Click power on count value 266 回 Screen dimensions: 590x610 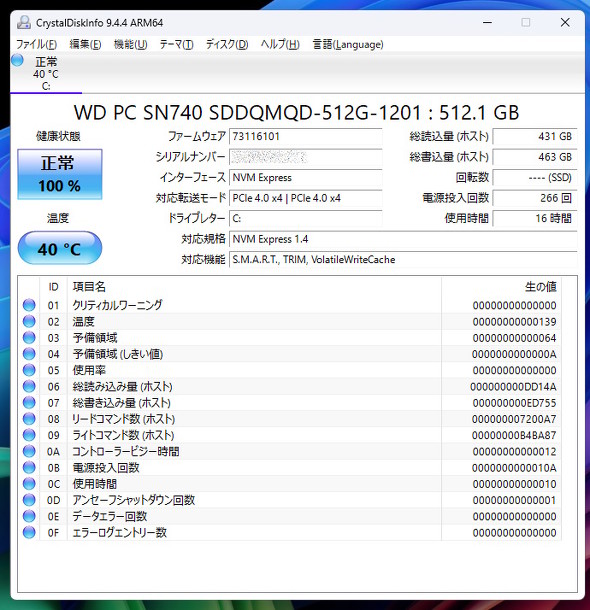(535, 198)
